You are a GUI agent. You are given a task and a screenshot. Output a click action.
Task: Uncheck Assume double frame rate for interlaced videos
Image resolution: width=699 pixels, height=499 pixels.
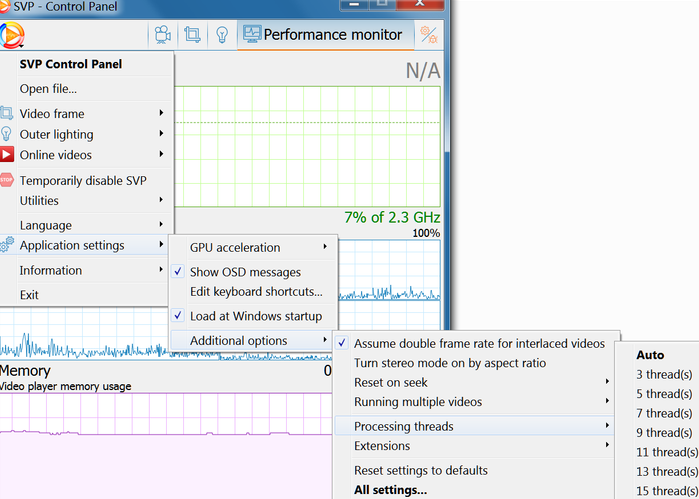point(478,343)
